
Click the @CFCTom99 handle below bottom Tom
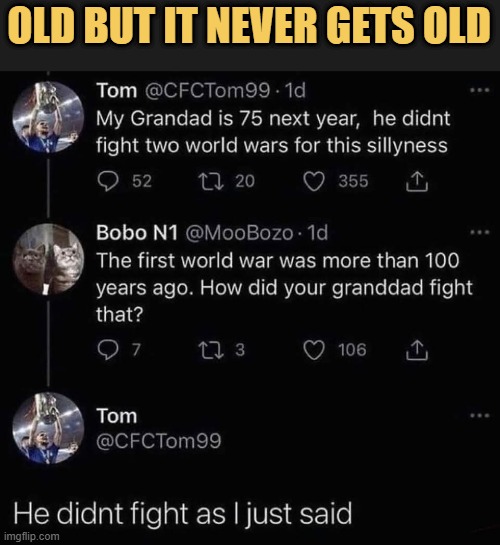(158, 441)
